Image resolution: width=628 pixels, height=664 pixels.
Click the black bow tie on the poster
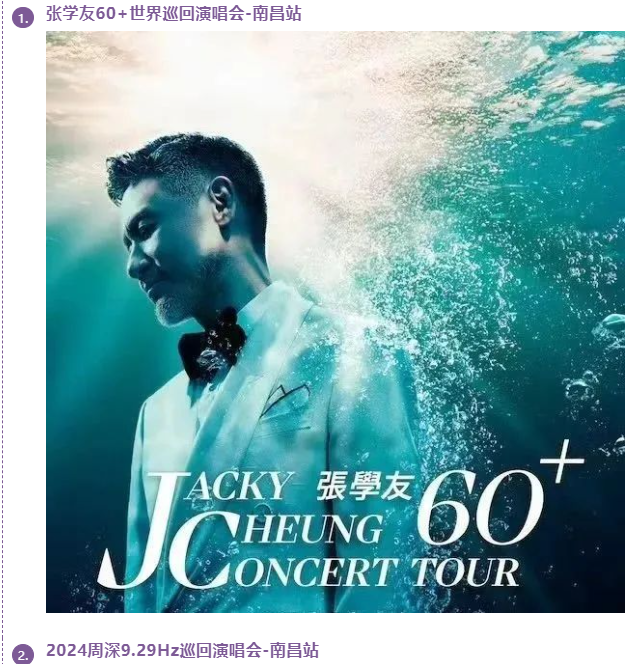point(212,345)
